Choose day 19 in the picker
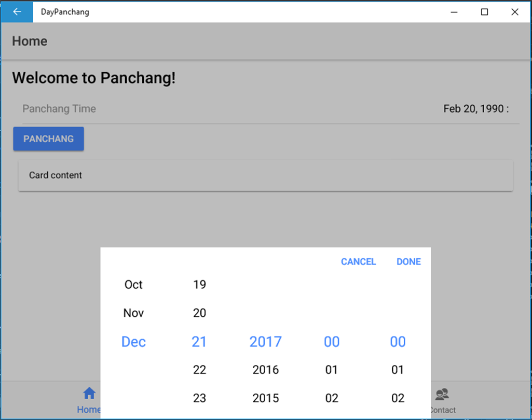532x420 pixels. coord(199,285)
